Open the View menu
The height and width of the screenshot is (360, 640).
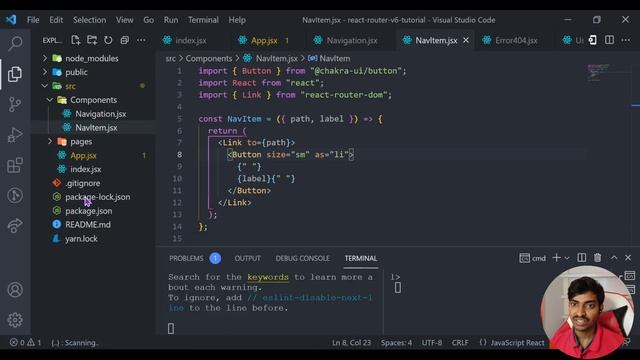pyautogui.click(x=124, y=20)
